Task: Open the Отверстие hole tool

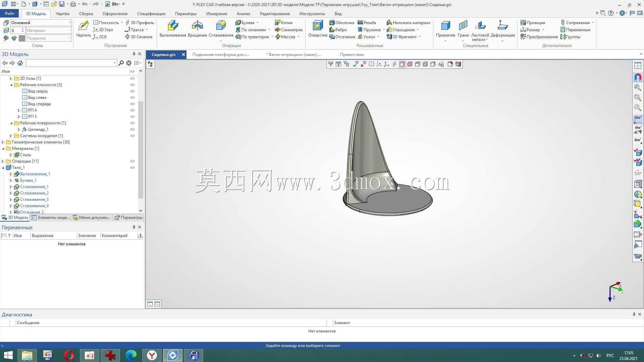Action: click(x=318, y=29)
